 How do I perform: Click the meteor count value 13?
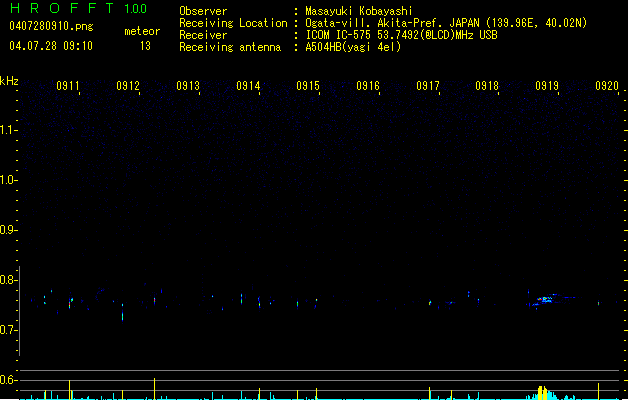pyautogui.click(x=145, y=46)
